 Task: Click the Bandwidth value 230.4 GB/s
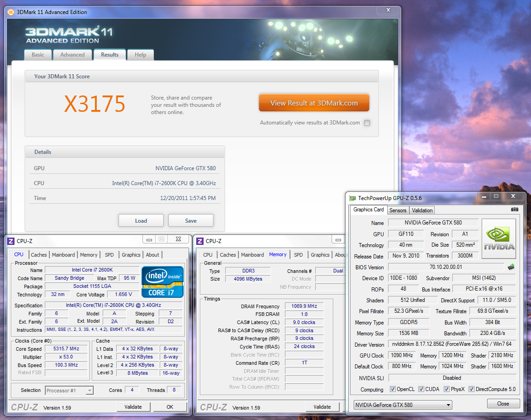click(493, 333)
